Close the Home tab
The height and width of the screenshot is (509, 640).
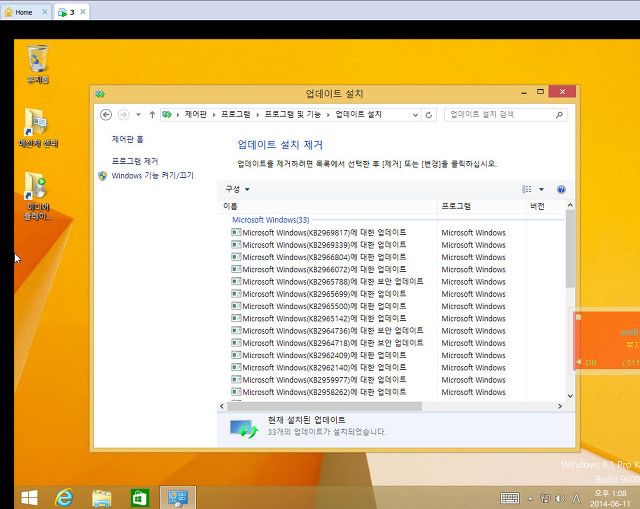click(x=44, y=12)
